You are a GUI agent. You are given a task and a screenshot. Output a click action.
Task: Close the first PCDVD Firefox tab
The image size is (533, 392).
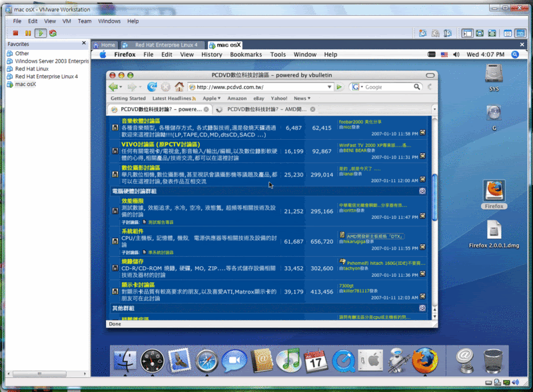pos(206,109)
